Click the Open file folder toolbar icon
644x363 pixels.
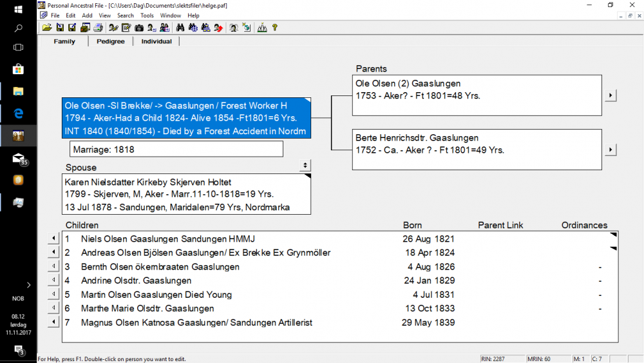[47, 28]
